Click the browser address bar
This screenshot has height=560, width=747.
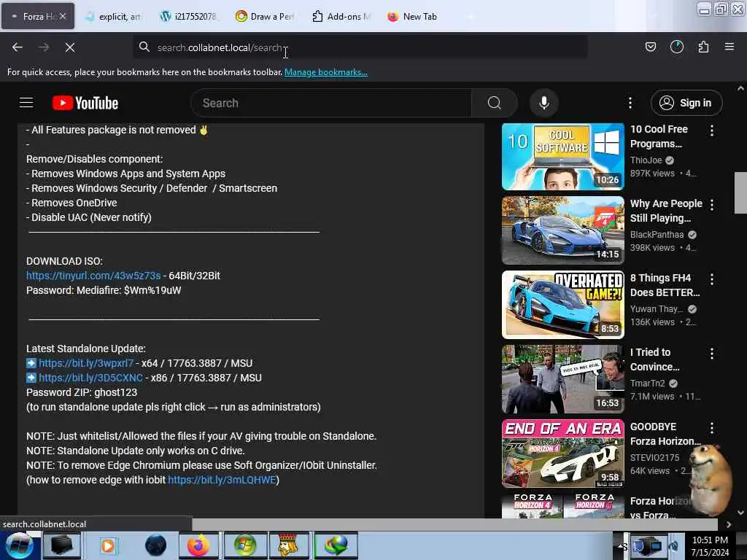pyautogui.click(x=360, y=47)
